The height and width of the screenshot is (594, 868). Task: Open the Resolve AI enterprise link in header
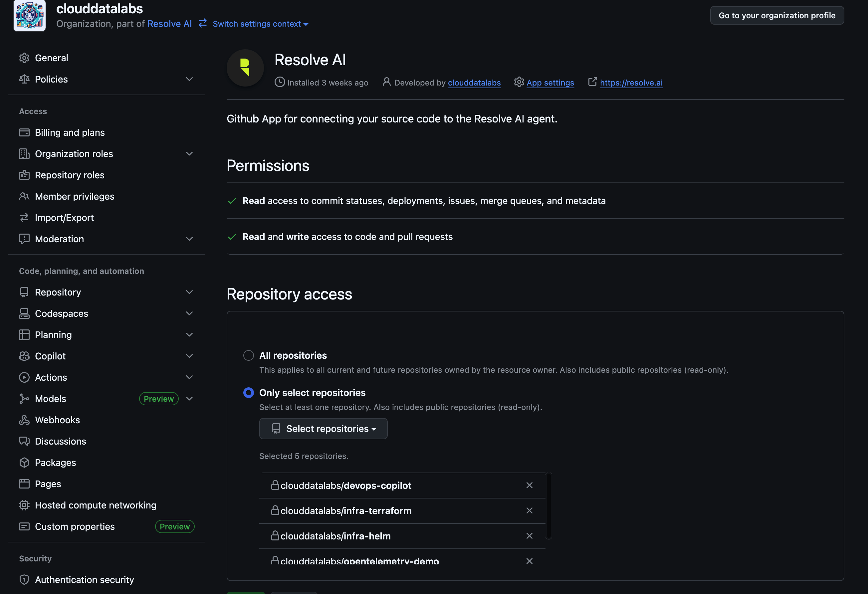169,24
